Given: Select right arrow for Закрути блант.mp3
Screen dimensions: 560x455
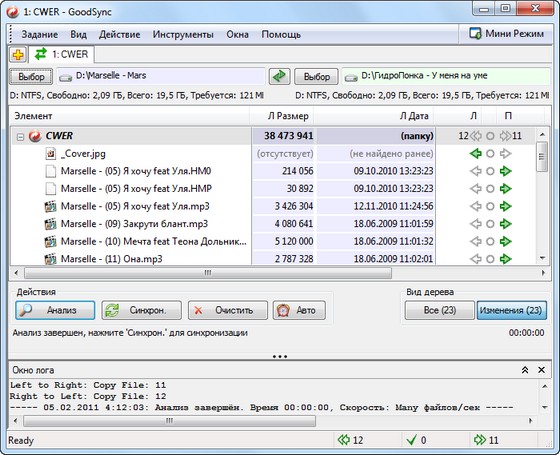Looking at the screenshot, I should (x=505, y=224).
